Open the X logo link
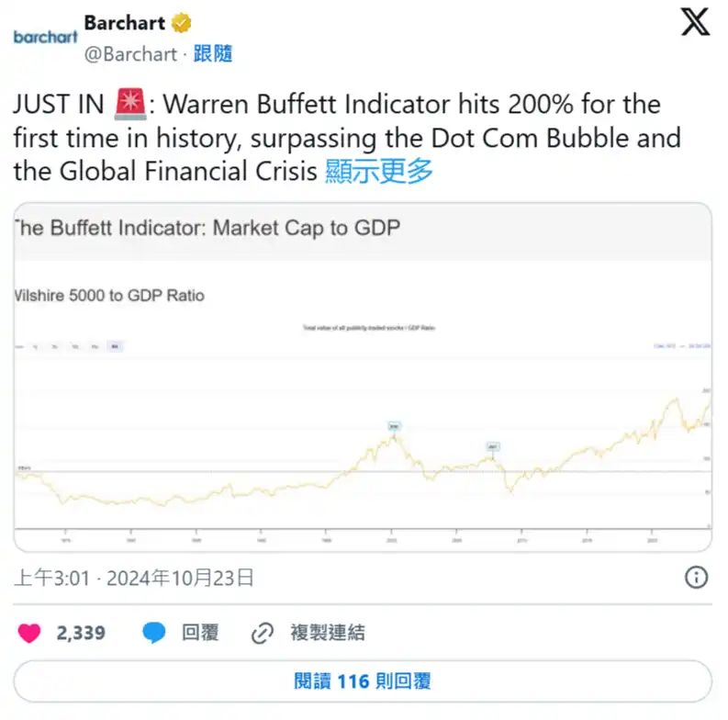The image size is (728, 720). 695,22
